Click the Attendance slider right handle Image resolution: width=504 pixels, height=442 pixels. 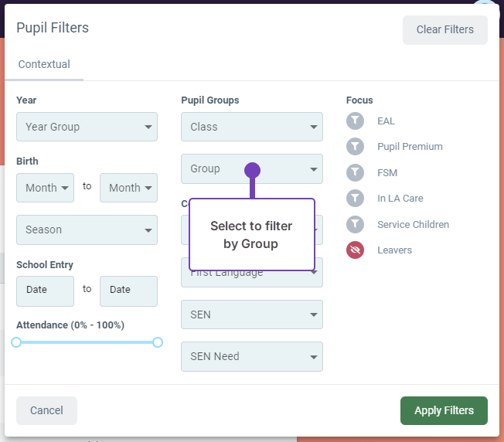point(158,342)
